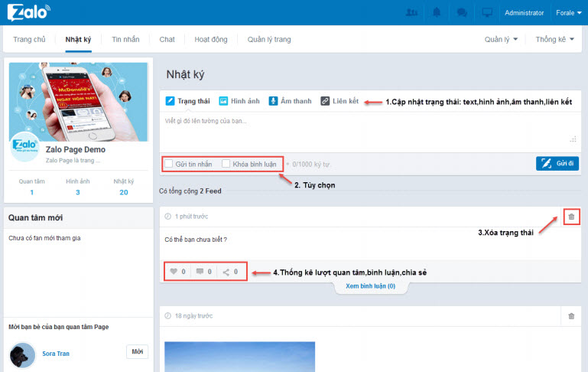Delete the 1 phút trước status post
The width and height of the screenshot is (588, 372).
point(570,217)
